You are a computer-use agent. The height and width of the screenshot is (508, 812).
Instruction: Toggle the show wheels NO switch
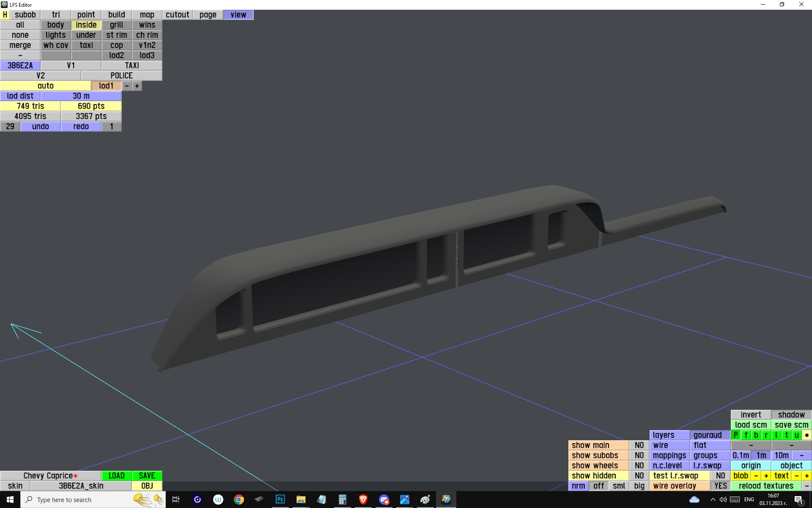[639, 466]
